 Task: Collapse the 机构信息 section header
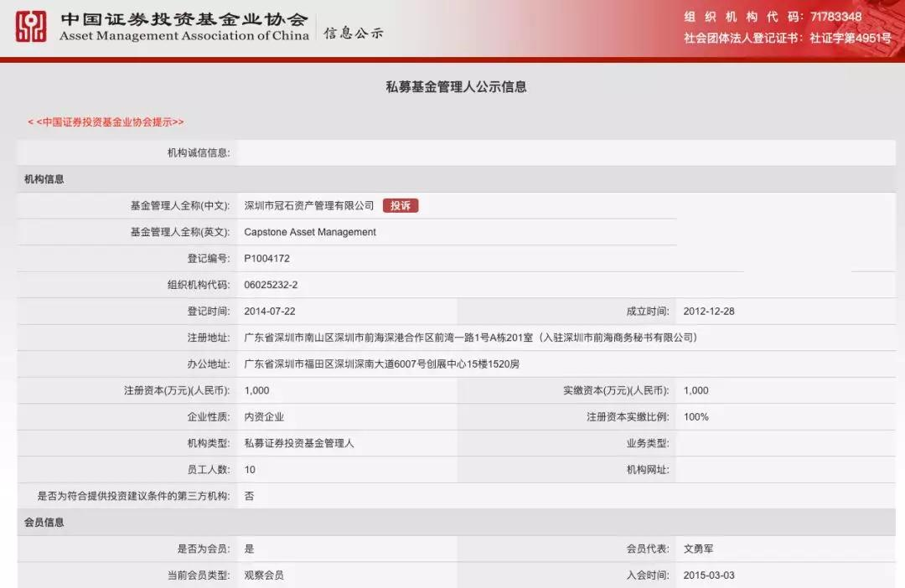tap(44, 179)
